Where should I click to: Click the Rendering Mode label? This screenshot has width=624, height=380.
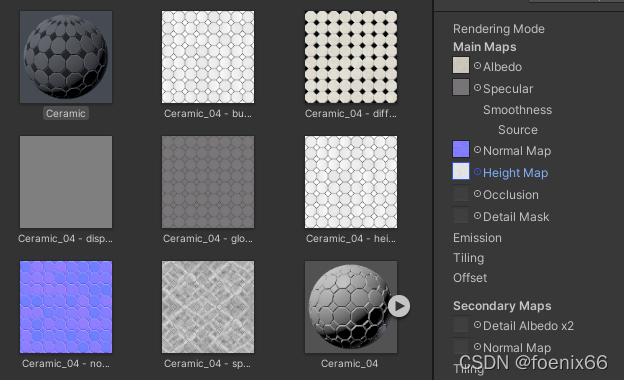tap(499, 29)
